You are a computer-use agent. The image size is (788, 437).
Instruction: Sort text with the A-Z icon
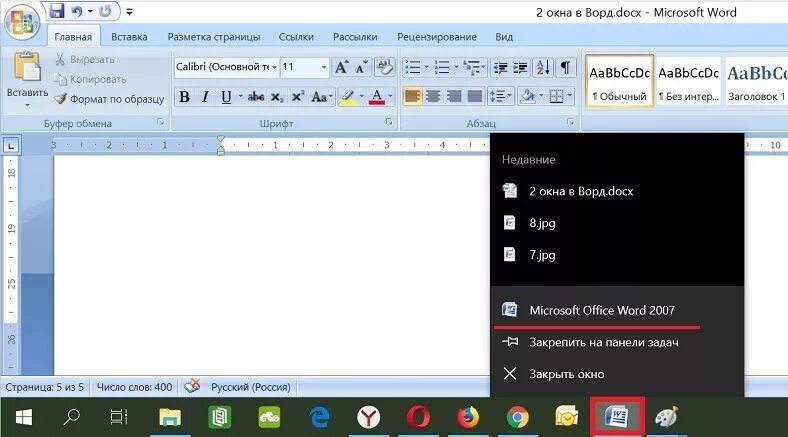click(543, 67)
